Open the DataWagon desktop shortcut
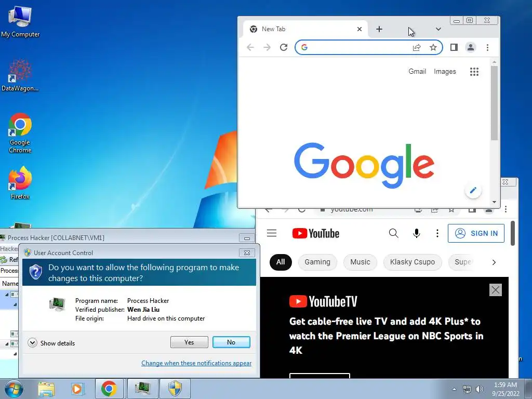 pyautogui.click(x=20, y=76)
